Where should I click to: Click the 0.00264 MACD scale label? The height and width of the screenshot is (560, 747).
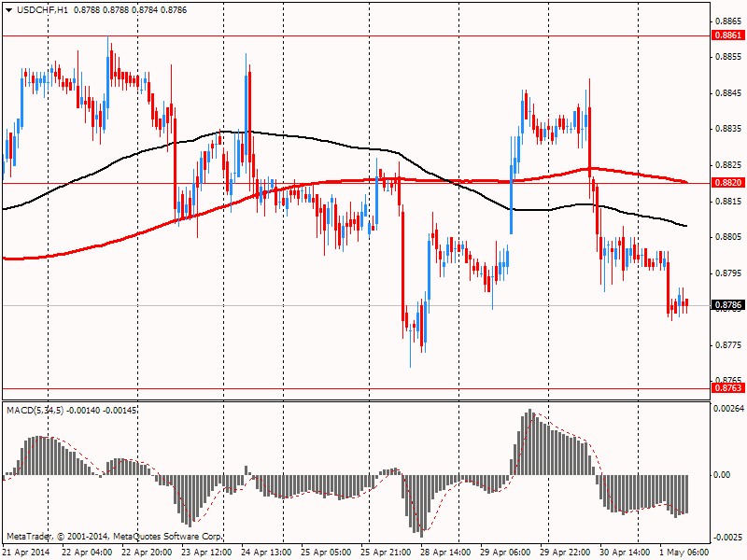click(x=729, y=409)
